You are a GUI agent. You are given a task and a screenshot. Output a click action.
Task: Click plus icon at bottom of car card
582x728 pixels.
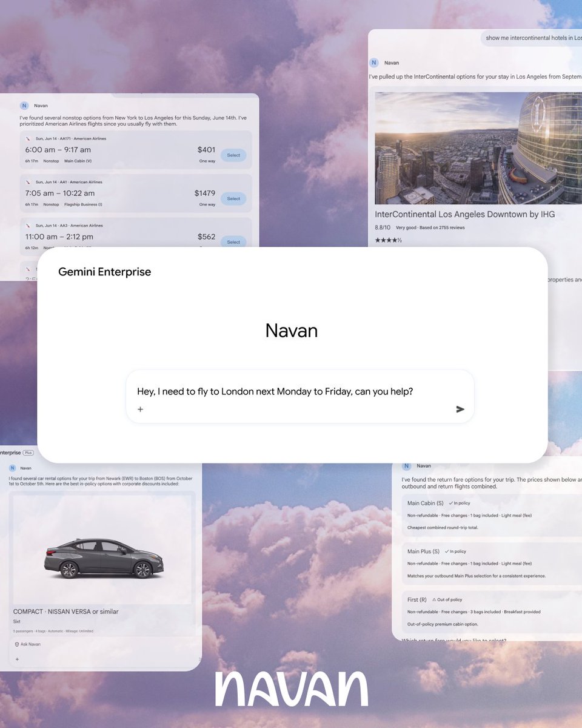pyautogui.click(x=17, y=659)
